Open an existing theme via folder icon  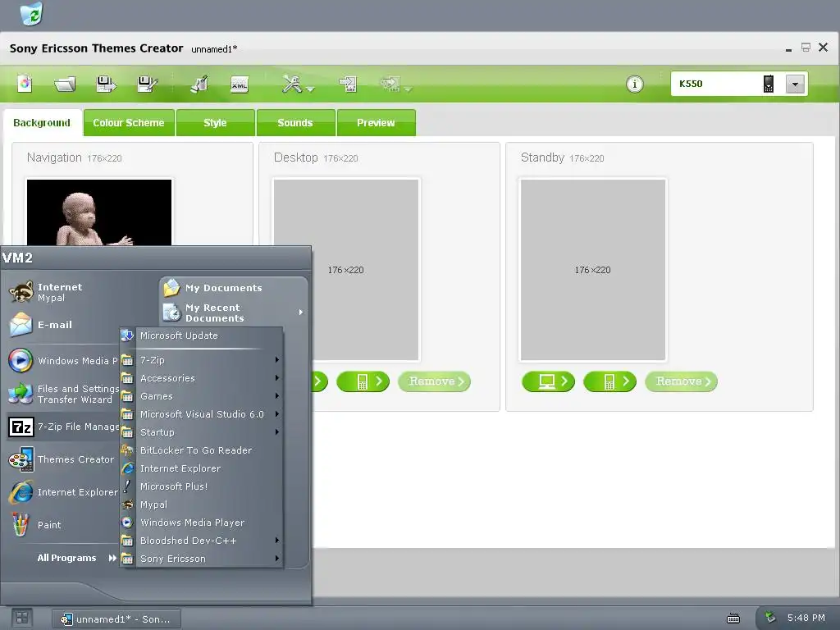[x=65, y=84]
